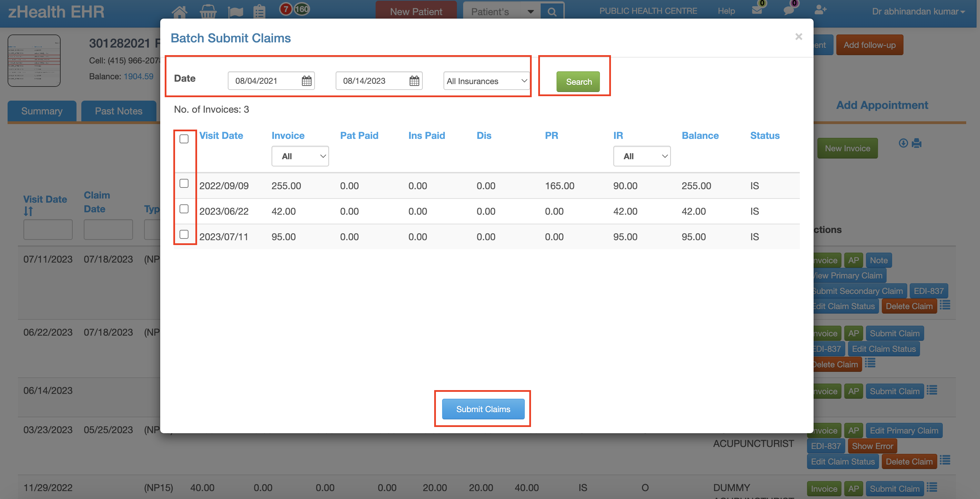Check the 2023/07/11 invoice checkbox
Image resolution: width=980 pixels, height=499 pixels.
(x=184, y=234)
